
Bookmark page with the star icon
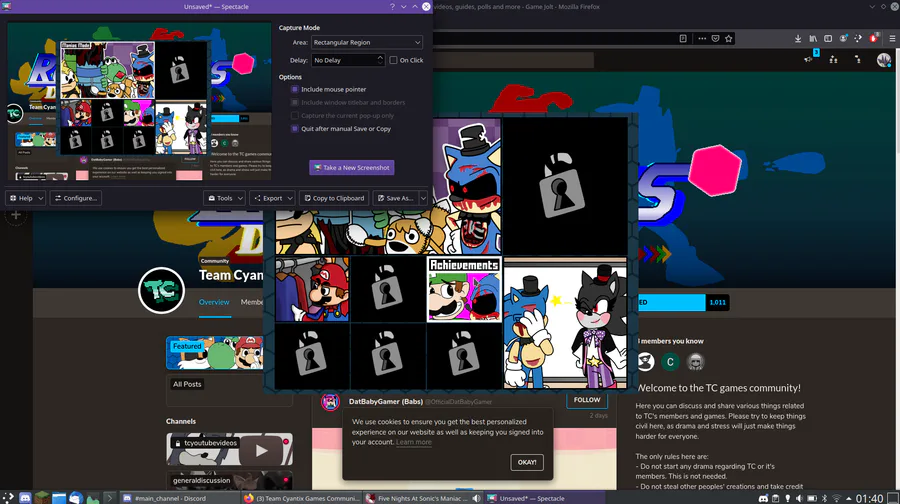[728, 38]
